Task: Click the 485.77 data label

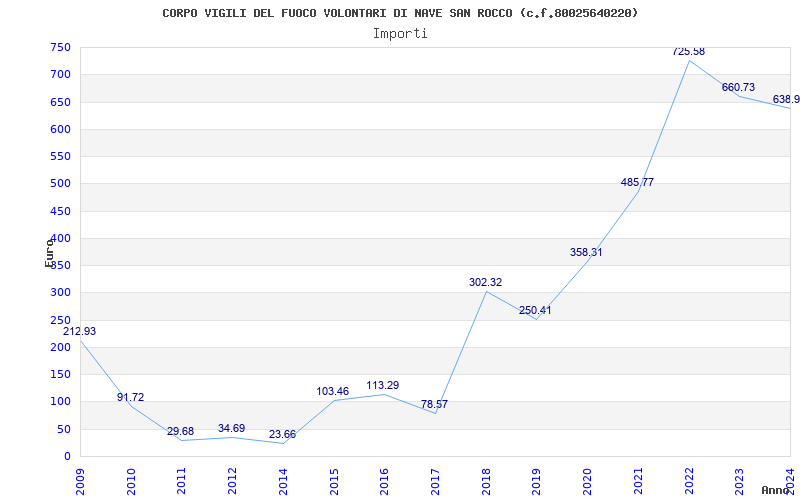Action: (637, 182)
